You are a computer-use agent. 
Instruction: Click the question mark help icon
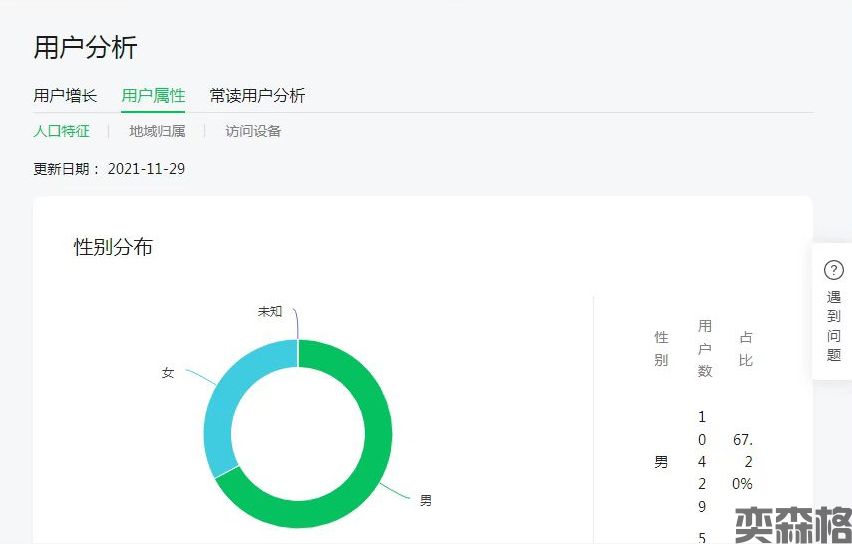(x=833, y=270)
